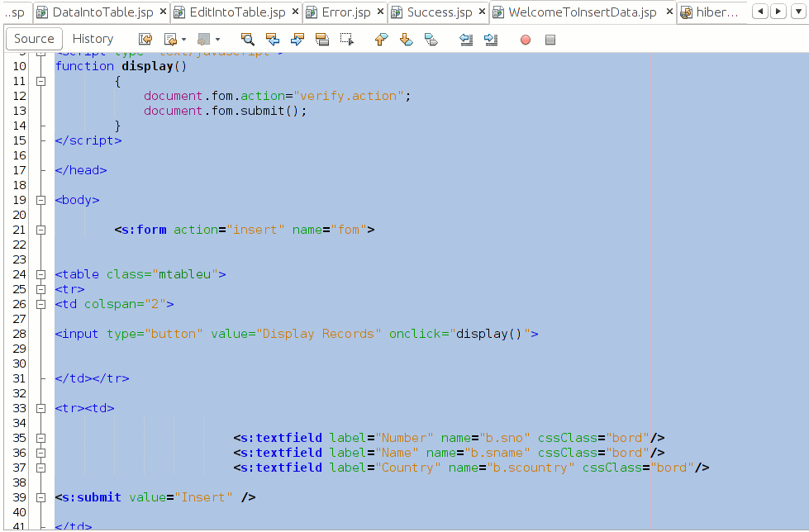Close the EditIntoTable.jsp tab

click(296, 12)
